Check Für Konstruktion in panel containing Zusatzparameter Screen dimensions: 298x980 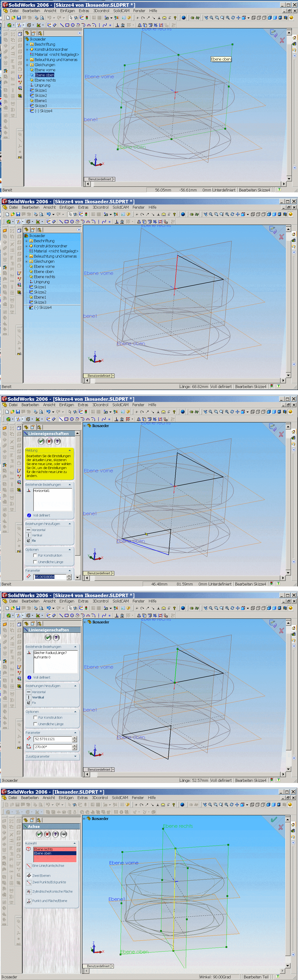coord(35,718)
